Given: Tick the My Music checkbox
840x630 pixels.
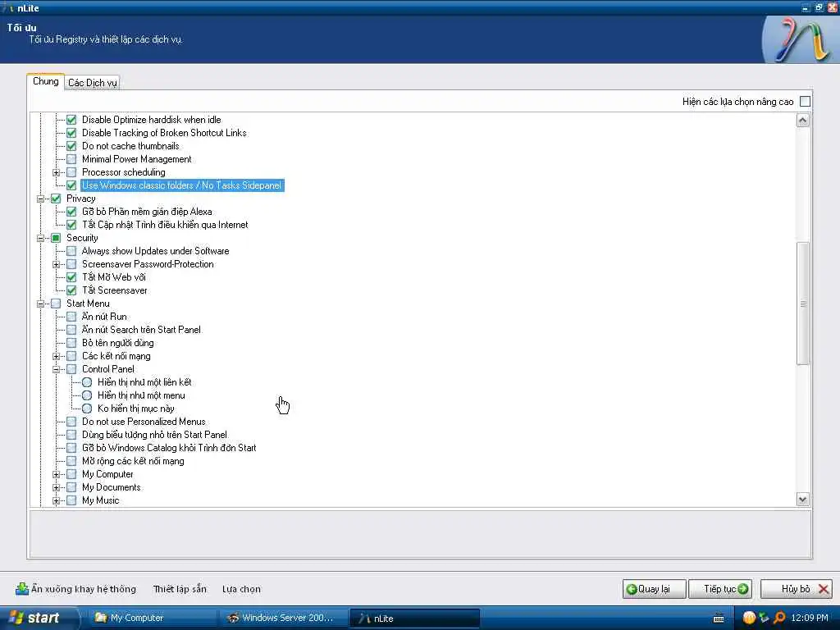Looking at the screenshot, I should tap(71, 500).
